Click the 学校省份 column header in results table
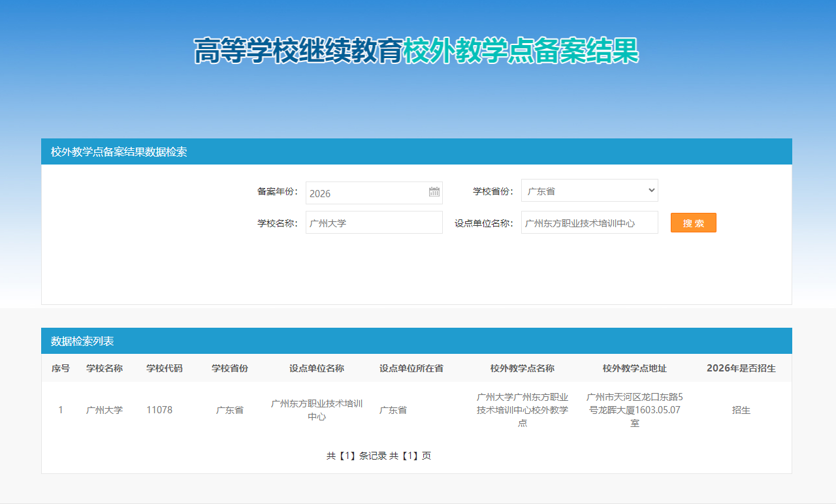Viewport: 836px width, 504px height. 230,368
